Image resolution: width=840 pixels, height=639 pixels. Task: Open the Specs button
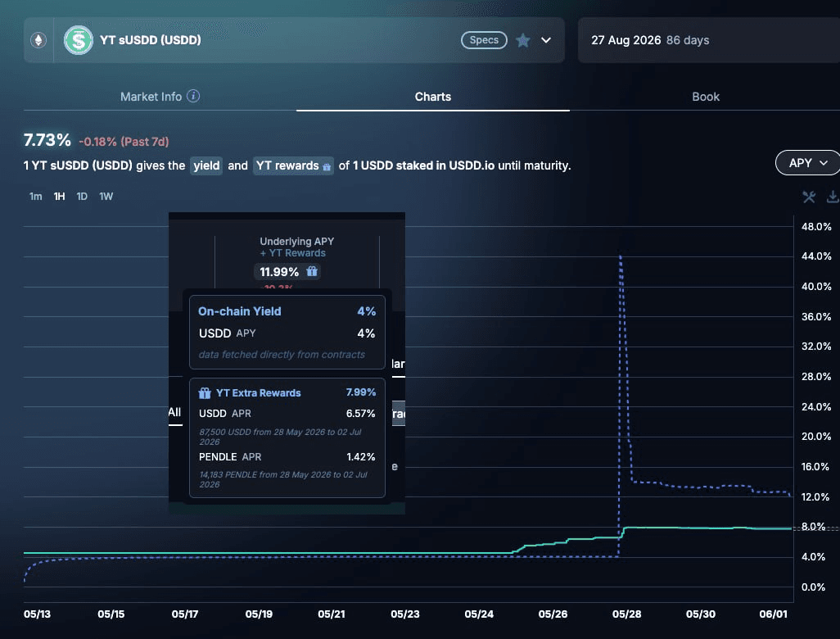tap(484, 40)
